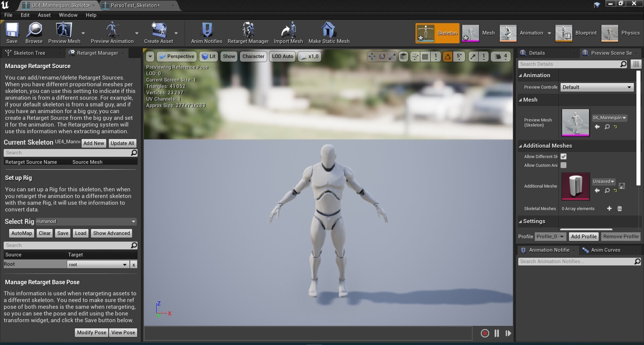Open the rotation snap angle 5° dropdown

pyautogui.click(x=459, y=56)
